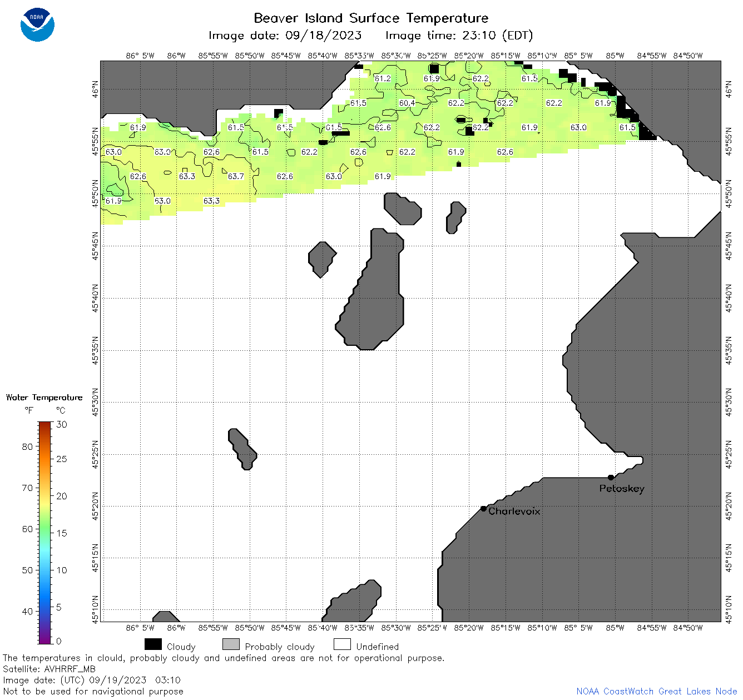Click the 60.4 temperature reading on map
Screen dimensions: 743x700
click(x=407, y=103)
